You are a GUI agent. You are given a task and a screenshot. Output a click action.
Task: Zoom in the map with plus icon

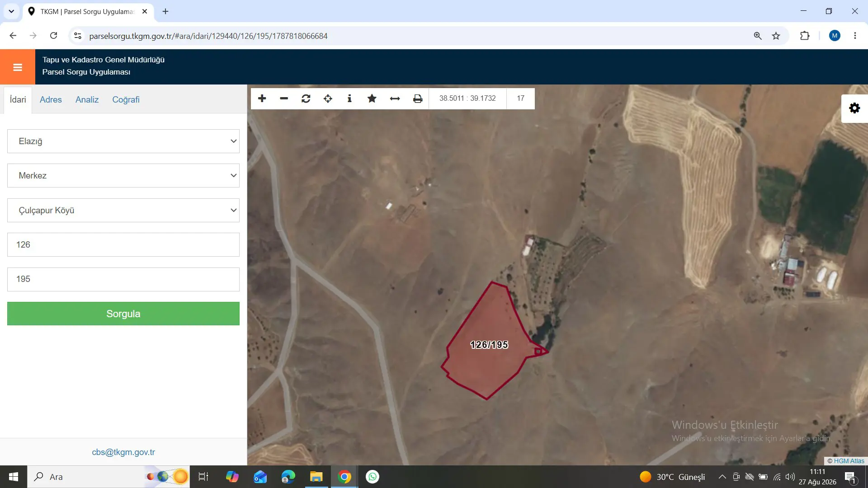(x=262, y=99)
